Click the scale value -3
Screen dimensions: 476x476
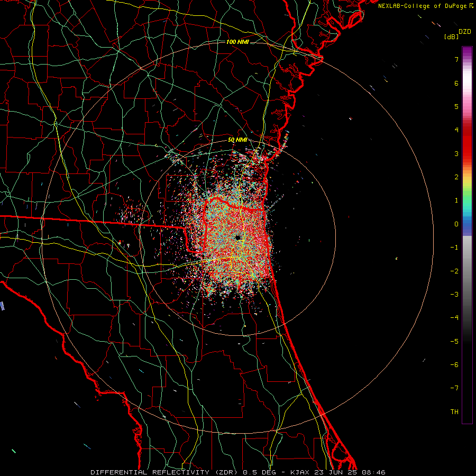[x=454, y=295]
